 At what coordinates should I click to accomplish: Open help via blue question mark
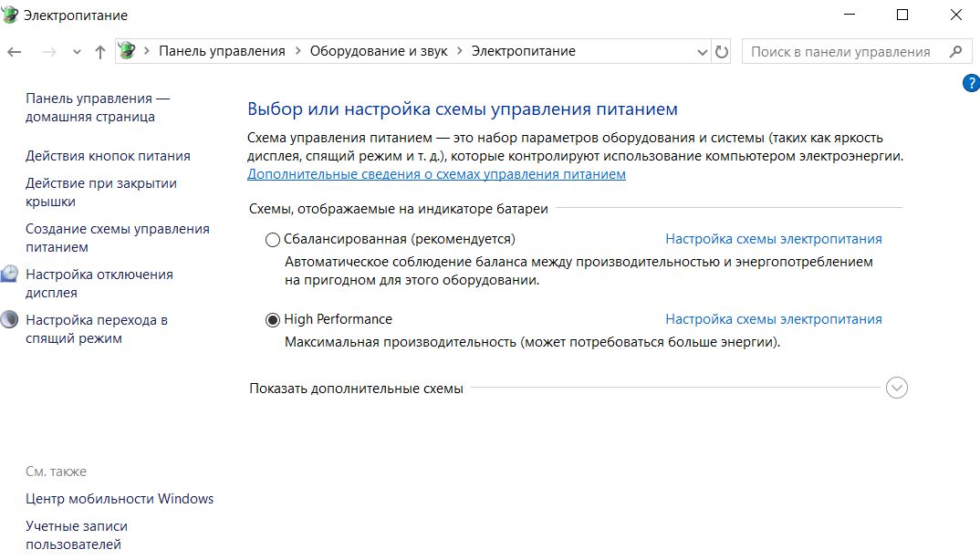pyautogui.click(x=971, y=83)
